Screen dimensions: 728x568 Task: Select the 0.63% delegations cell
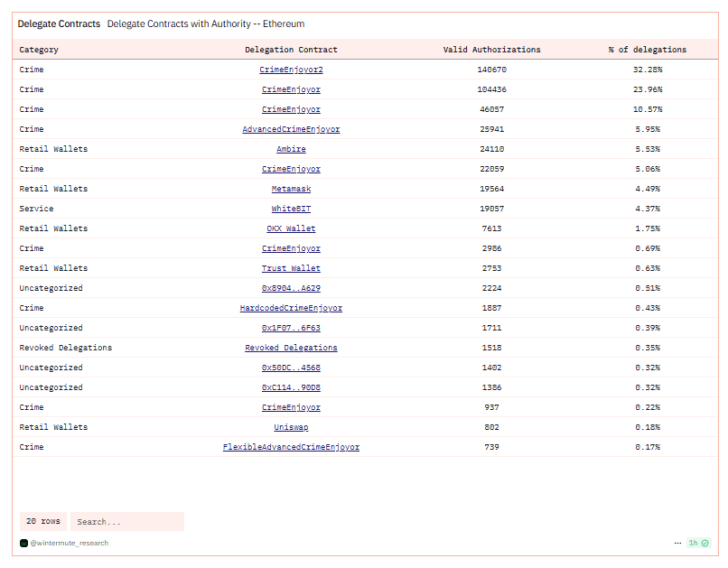(648, 268)
